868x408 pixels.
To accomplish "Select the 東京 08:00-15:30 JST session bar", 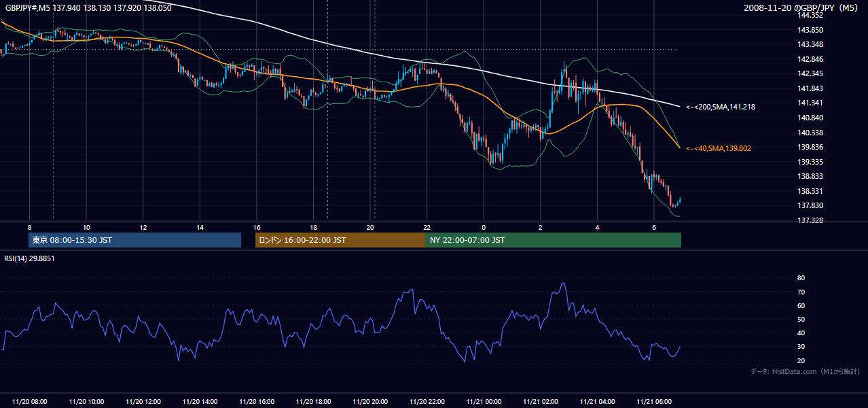I will coord(134,240).
